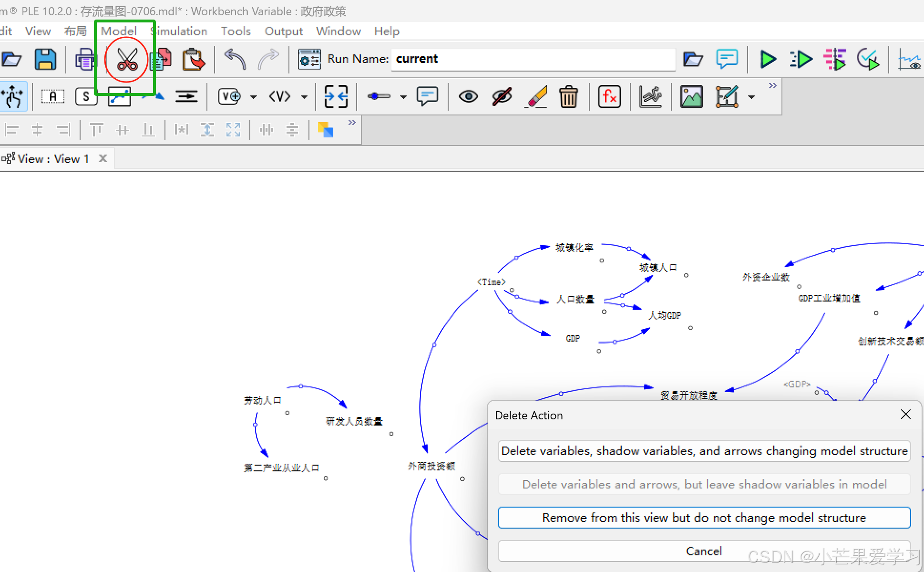Select the trash can Delete tool

pyautogui.click(x=568, y=97)
